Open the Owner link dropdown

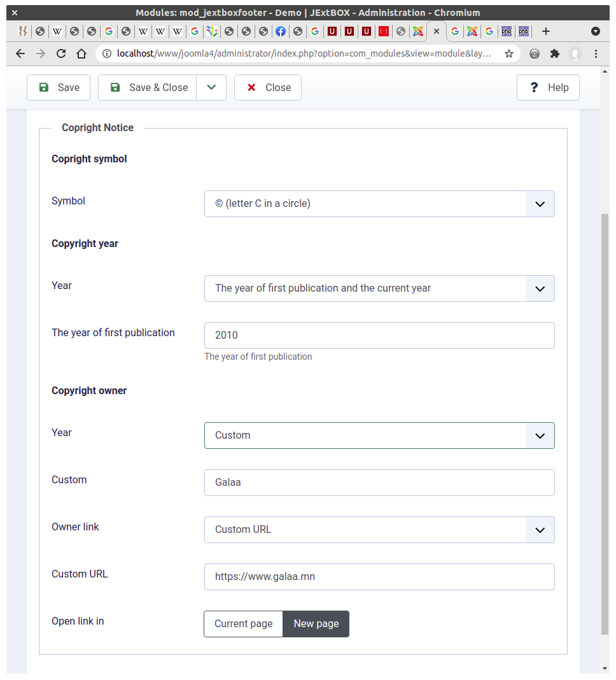(379, 530)
